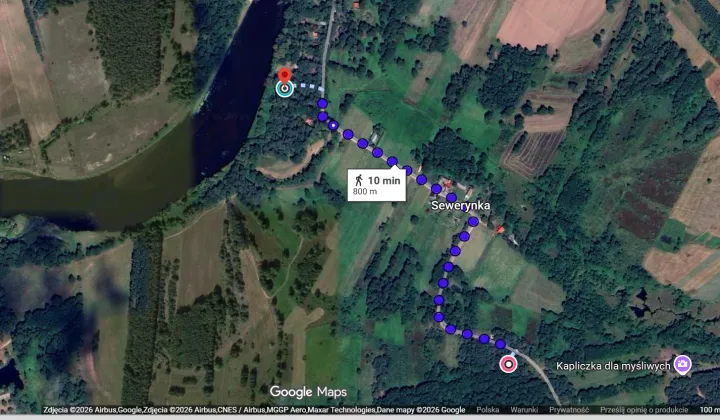Click the Kapliczka dla myśliwych place label
The image size is (720, 420).
[613, 366]
